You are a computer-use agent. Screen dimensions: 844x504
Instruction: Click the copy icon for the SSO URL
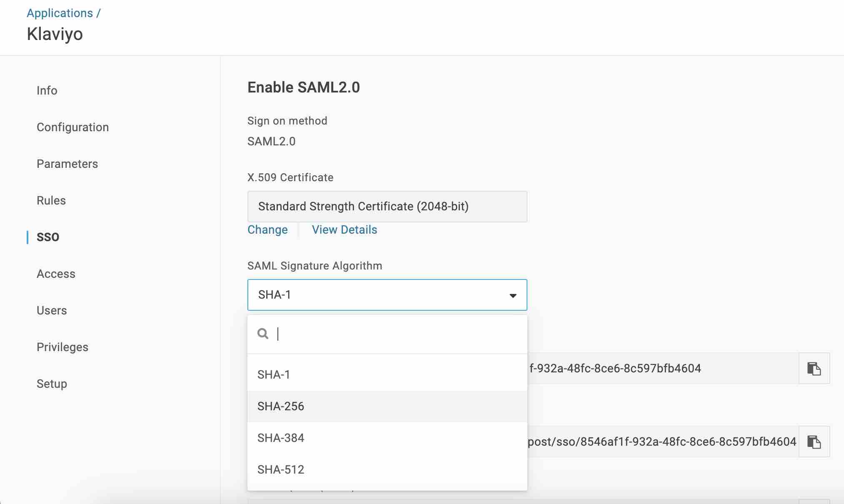pos(814,442)
